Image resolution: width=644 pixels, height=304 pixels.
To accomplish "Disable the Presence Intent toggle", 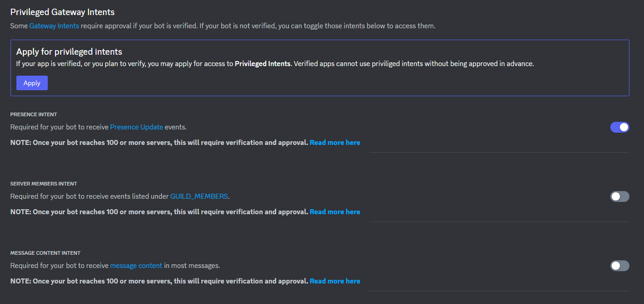I will 619,127.
